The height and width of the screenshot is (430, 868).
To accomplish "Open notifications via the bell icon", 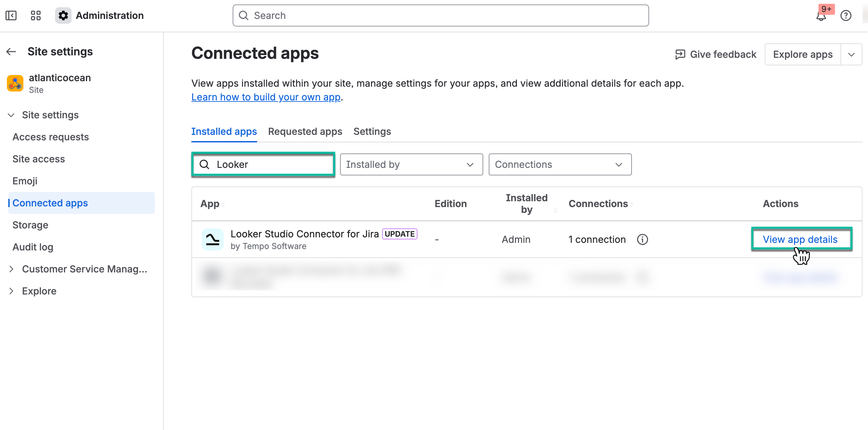I will [821, 16].
